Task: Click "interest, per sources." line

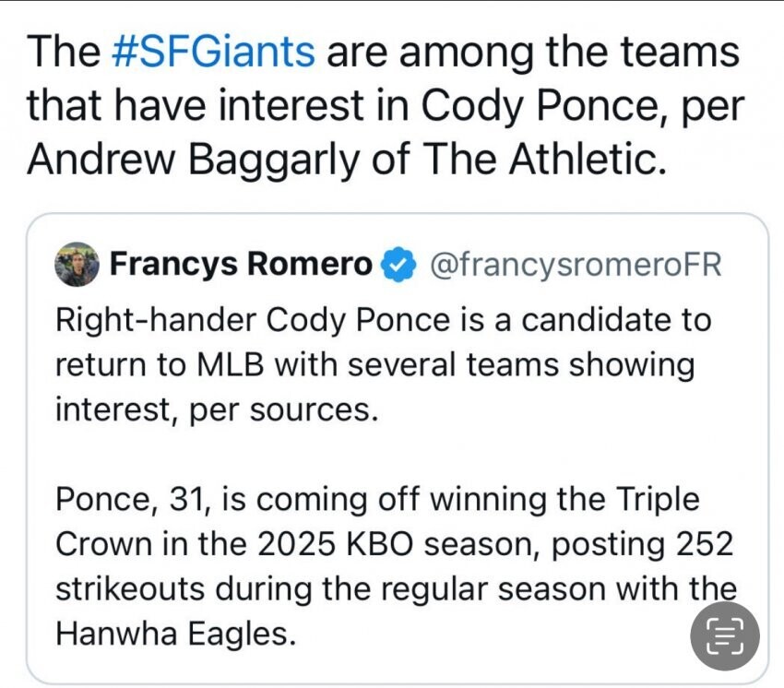Action: click(x=218, y=409)
